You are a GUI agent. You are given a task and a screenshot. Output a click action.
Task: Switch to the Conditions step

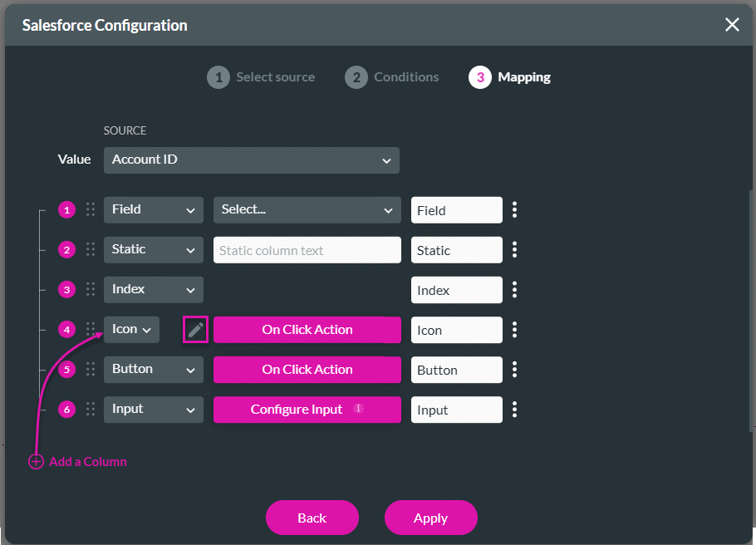pos(391,76)
